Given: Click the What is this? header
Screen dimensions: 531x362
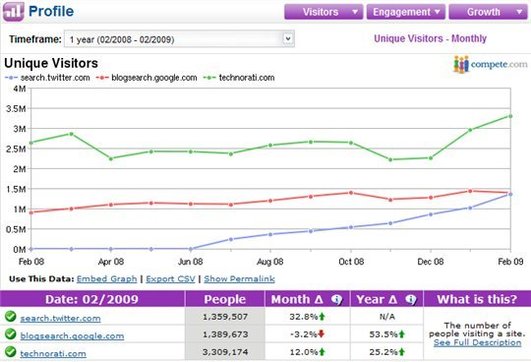Looking at the screenshot, I should pyautogui.click(x=477, y=299).
